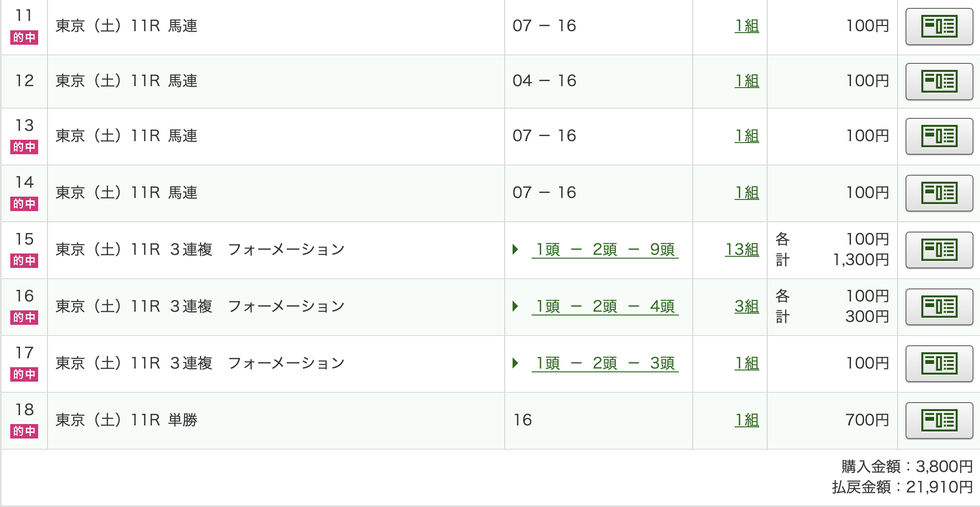980x507 pixels.
Task: Open the 1頭 − 2頭 − 4頭 formation link
Action: click(605, 306)
